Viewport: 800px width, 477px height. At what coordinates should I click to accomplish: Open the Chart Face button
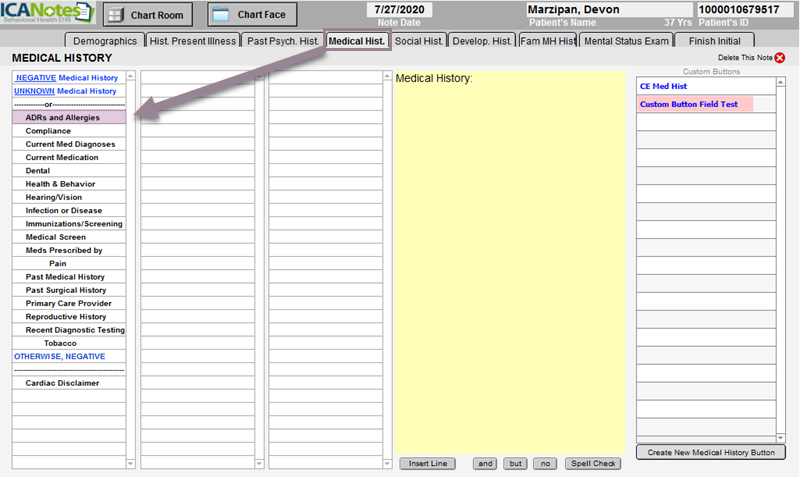(252, 15)
